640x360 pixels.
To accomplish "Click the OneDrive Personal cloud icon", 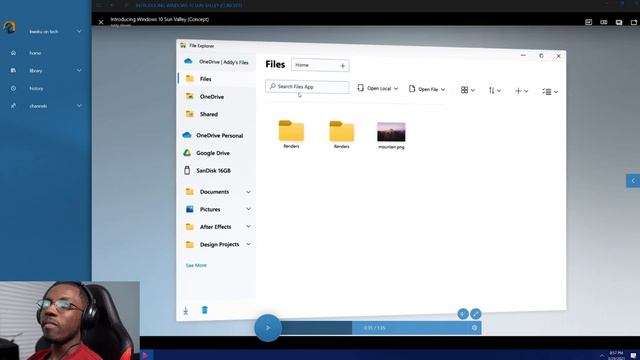I will coord(187,135).
